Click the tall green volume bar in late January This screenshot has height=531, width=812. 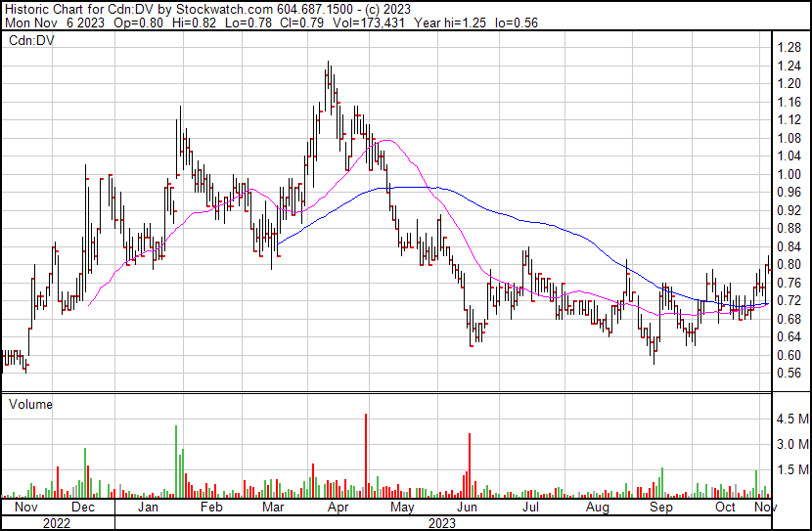(x=176, y=462)
